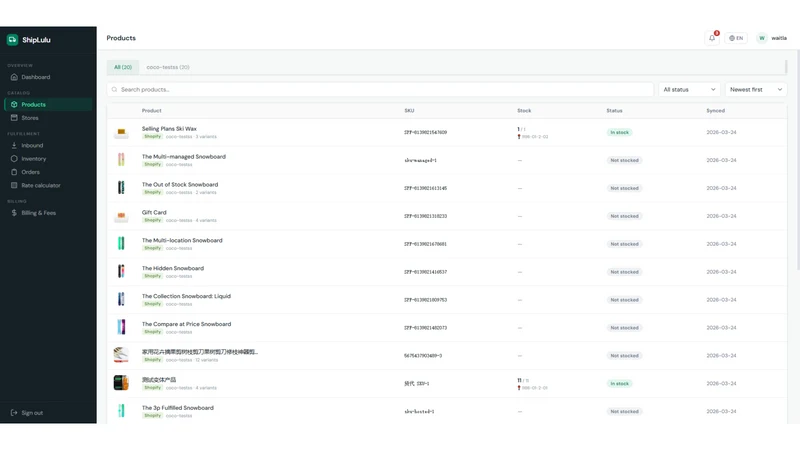Click the SKU column header
This screenshot has height=450, width=800.
(409, 111)
